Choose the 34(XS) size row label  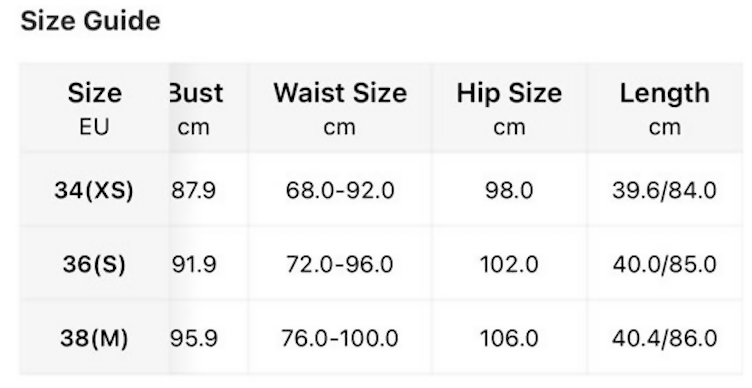[94, 190]
